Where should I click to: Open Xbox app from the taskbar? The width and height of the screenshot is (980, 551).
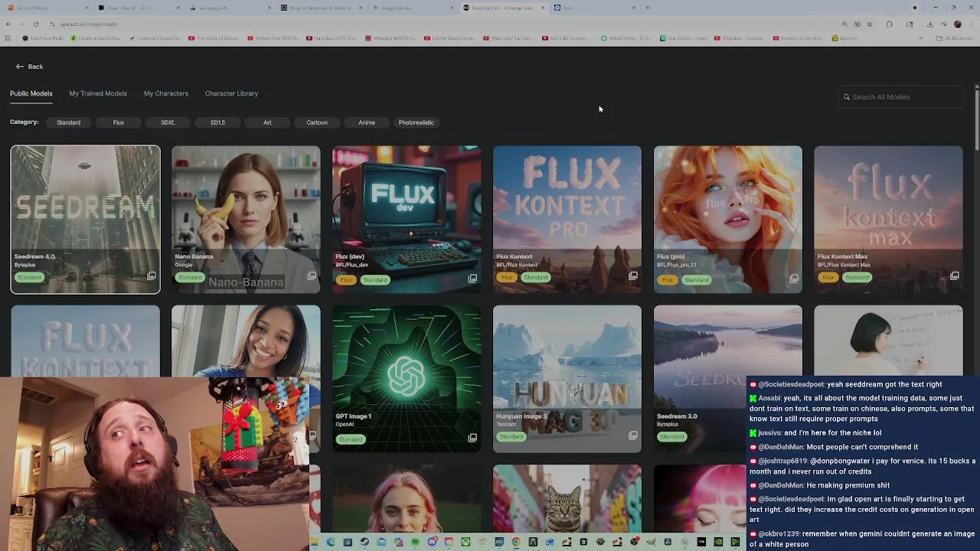click(x=465, y=542)
